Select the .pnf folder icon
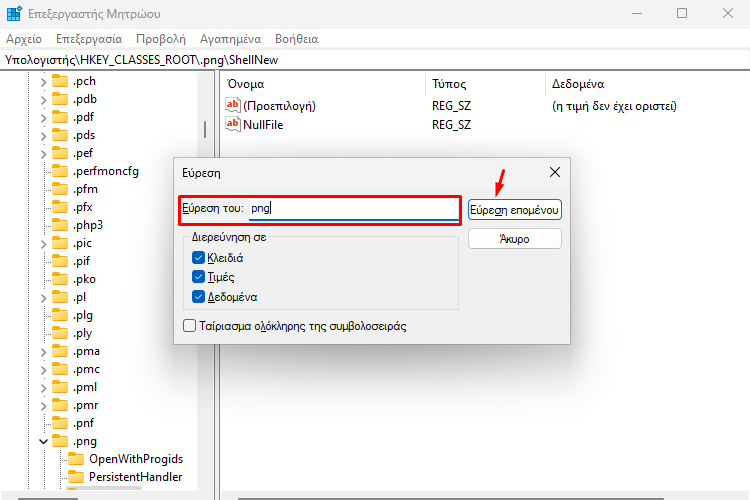750x500 pixels. point(60,423)
